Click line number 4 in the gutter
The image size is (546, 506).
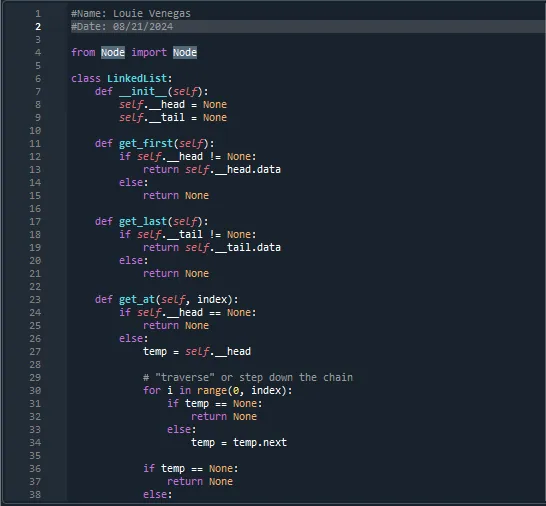pyautogui.click(x=38, y=53)
